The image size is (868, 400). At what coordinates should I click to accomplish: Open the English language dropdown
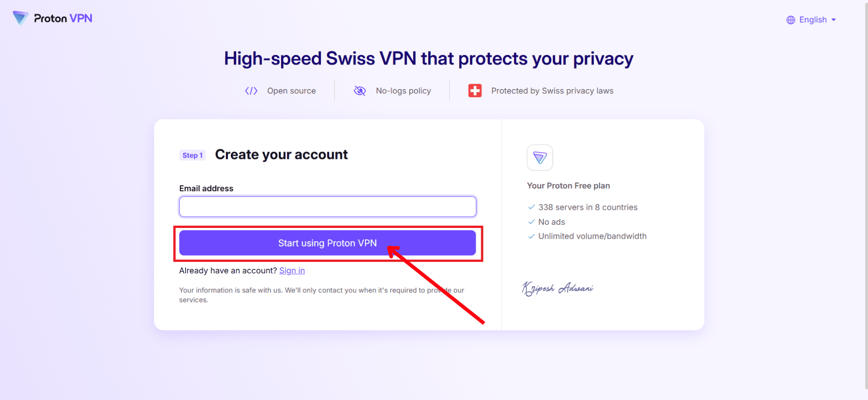click(x=813, y=20)
